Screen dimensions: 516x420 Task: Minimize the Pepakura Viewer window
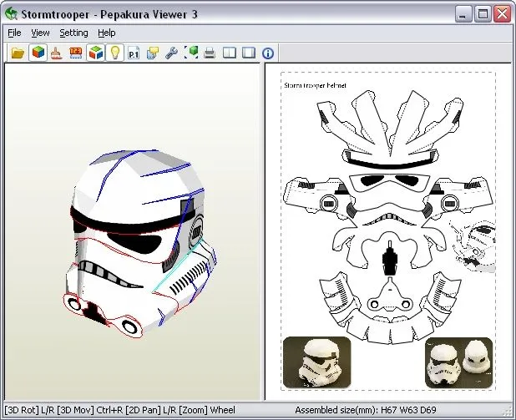pyautogui.click(x=463, y=14)
